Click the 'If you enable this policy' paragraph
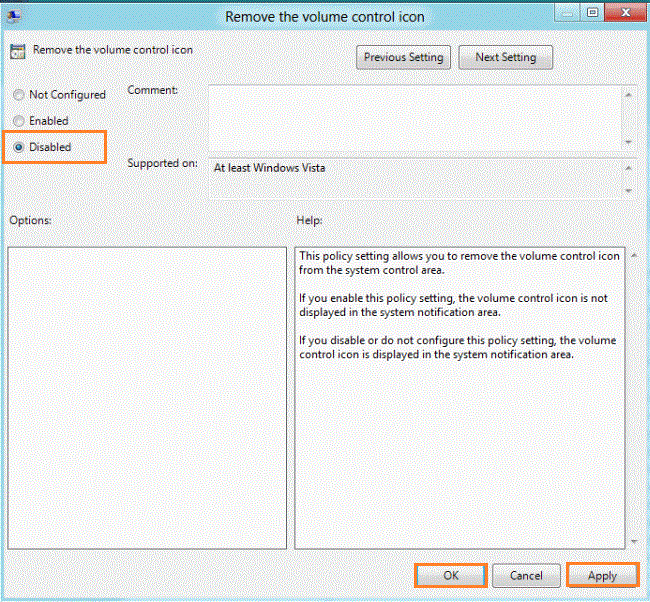The image size is (650, 602). 454,305
